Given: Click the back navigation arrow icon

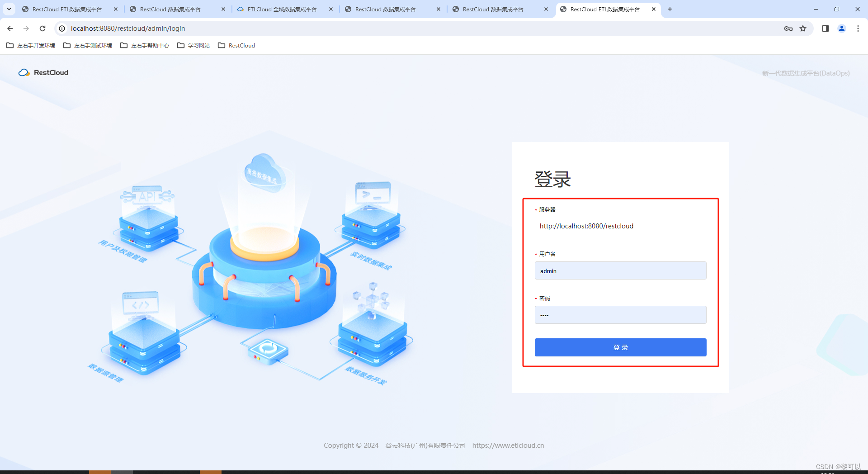Looking at the screenshot, I should [x=10, y=28].
